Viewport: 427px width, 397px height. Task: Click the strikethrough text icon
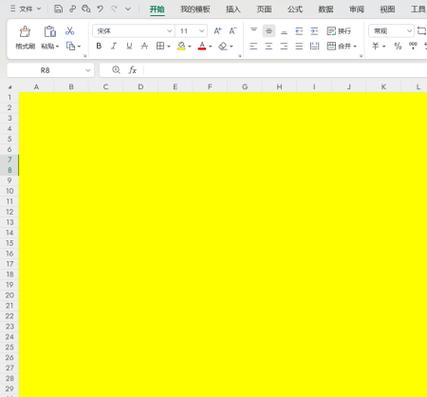(144, 46)
